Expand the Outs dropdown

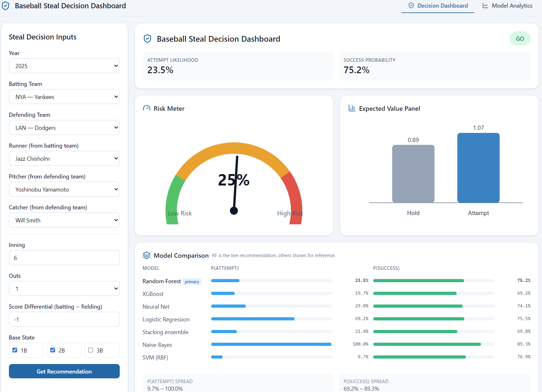coord(64,289)
